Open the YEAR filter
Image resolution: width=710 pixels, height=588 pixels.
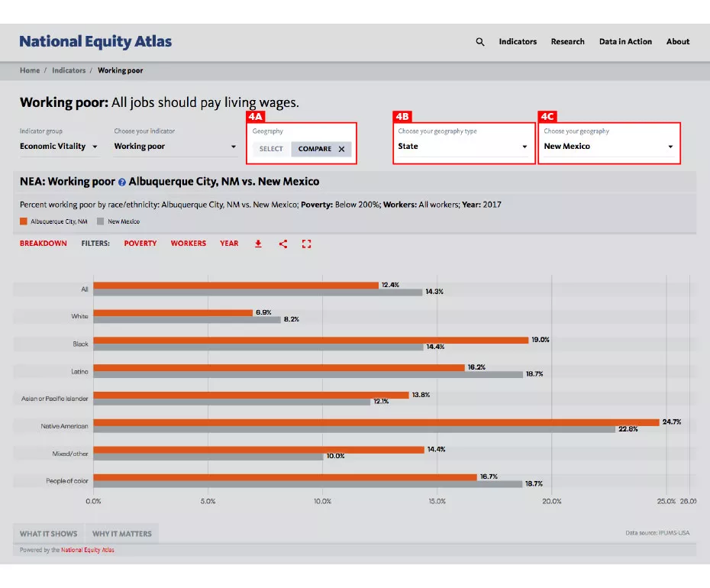pos(228,243)
